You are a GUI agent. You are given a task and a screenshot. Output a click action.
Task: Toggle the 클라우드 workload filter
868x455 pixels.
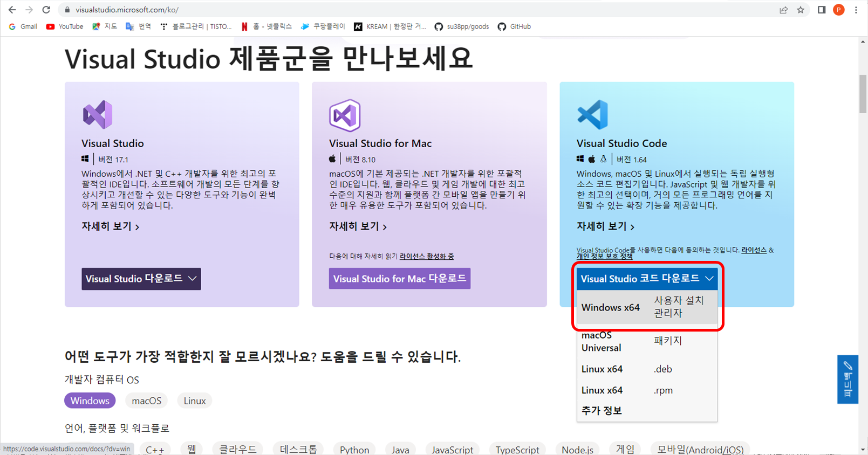point(238,449)
